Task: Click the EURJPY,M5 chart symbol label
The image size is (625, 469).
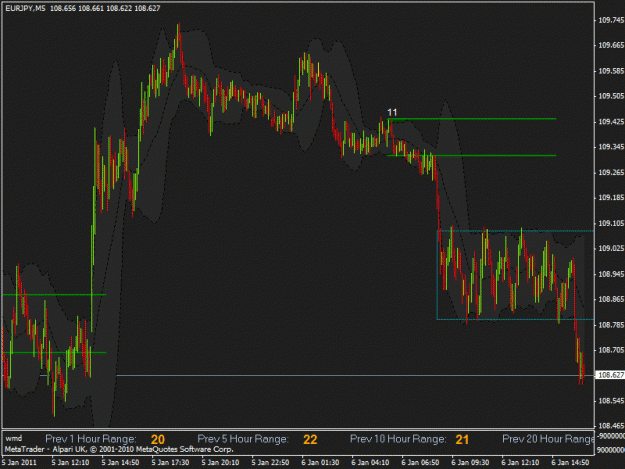Action: tap(25, 8)
